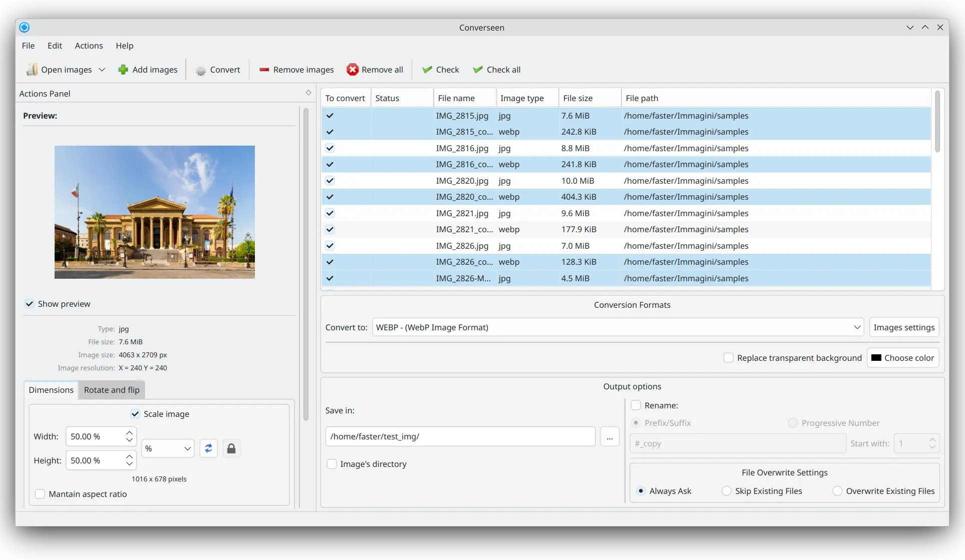Click the Check all green checkmark icon
965x560 pixels.
(478, 70)
